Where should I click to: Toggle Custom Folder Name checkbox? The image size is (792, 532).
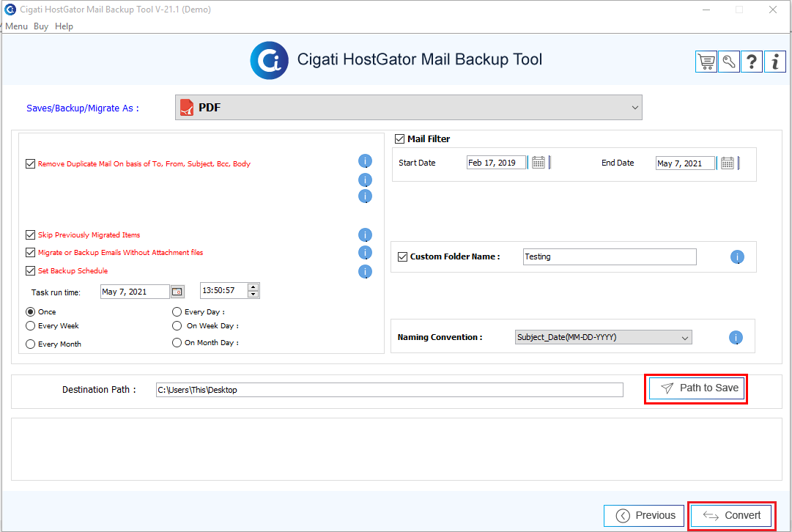(x=402, y=256)
